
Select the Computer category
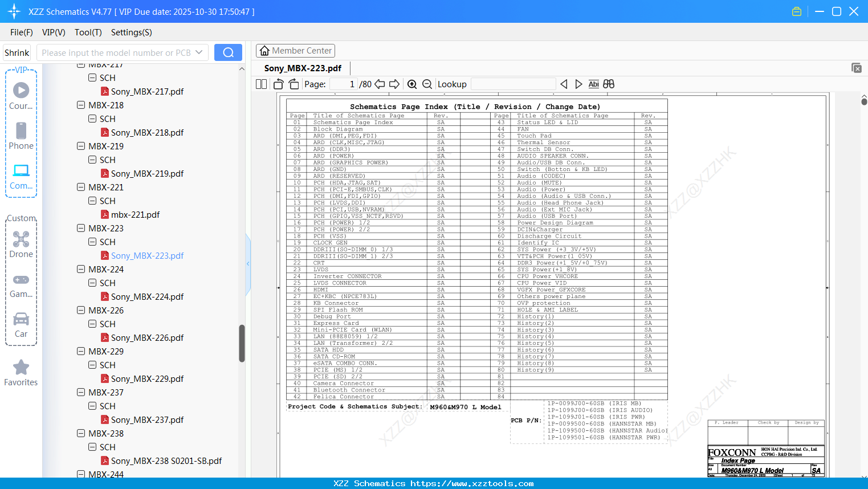coord(21,177)
